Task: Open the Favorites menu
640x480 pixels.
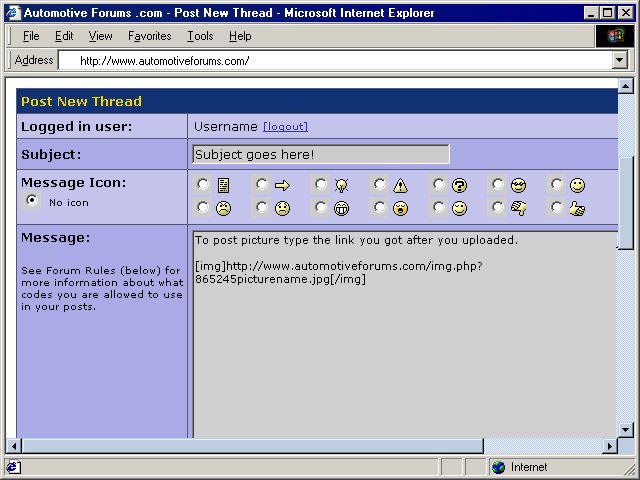Action: [150, 36]
